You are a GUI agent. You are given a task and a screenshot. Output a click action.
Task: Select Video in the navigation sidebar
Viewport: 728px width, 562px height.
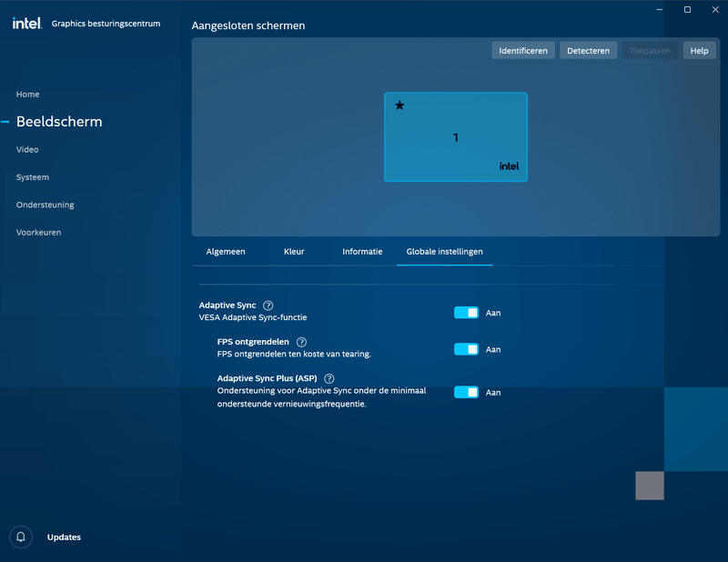27,149
